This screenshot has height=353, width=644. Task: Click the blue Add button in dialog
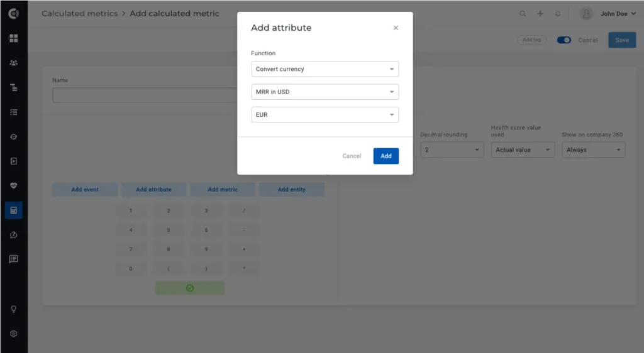coord(386,156)
